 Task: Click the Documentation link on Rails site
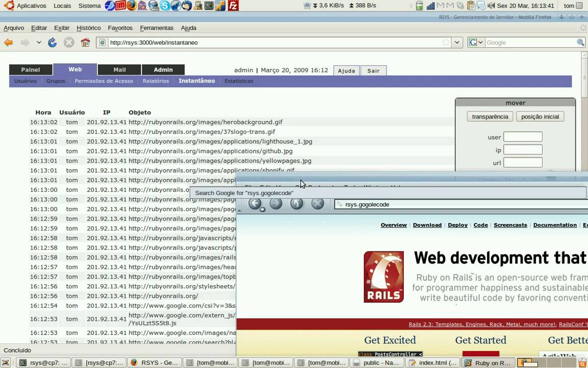point(555,225)
